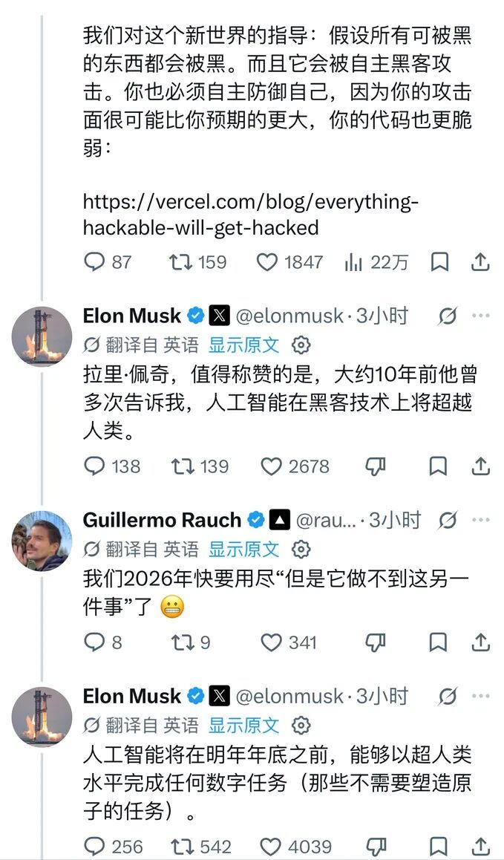The width and height of the screenshot is (504, 860).
Task: Open the vercel.com everything-hackable blog link
Action: 251,214
